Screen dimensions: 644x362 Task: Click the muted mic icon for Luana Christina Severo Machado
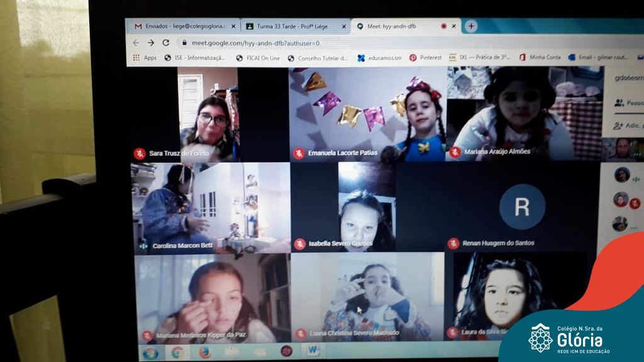click(301, 333)
